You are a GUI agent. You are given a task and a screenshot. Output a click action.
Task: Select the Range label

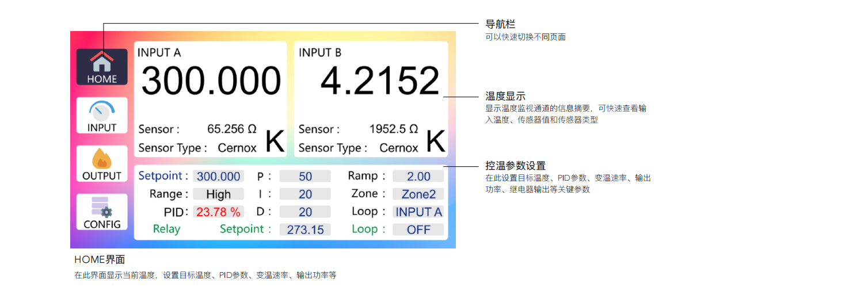(169, 194)
